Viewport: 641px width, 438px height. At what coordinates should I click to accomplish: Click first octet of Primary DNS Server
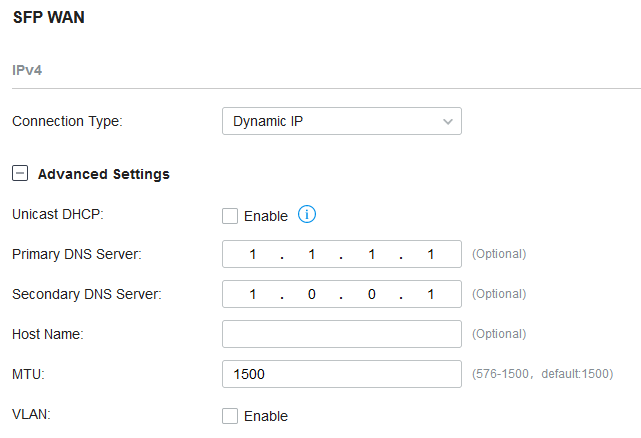click(253, 254)
